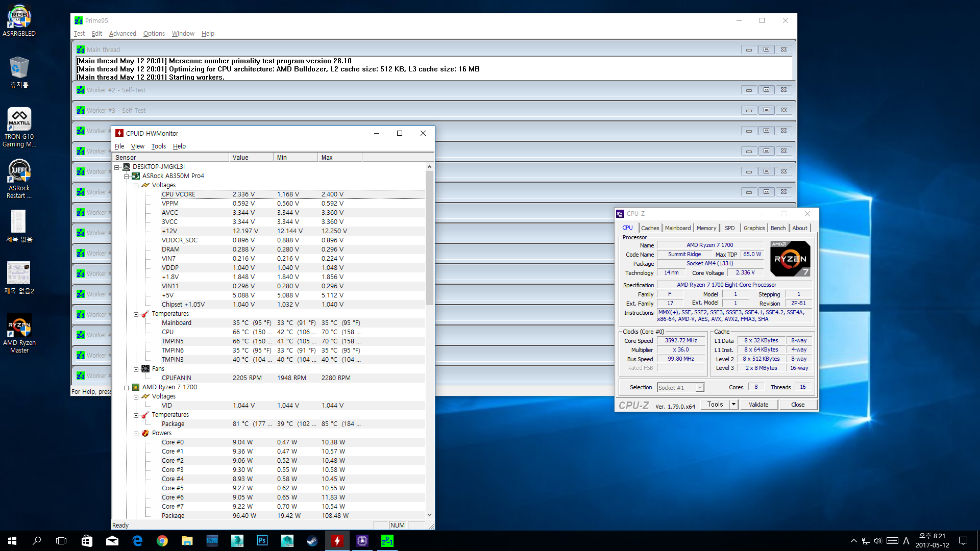Restore the Worker #3 Self-Test child window
This screenshot has height=551, width=980.
(x=766, y=110)
